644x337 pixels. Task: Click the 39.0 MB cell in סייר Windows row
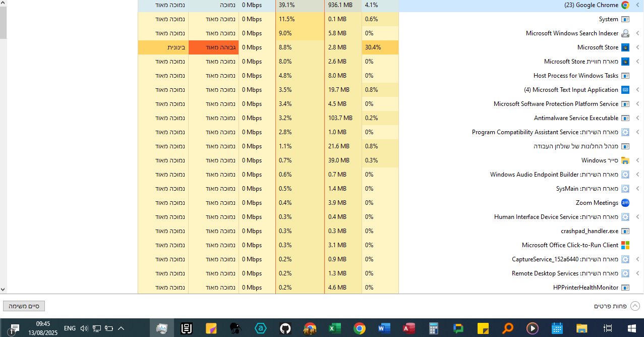coord(343,160)
